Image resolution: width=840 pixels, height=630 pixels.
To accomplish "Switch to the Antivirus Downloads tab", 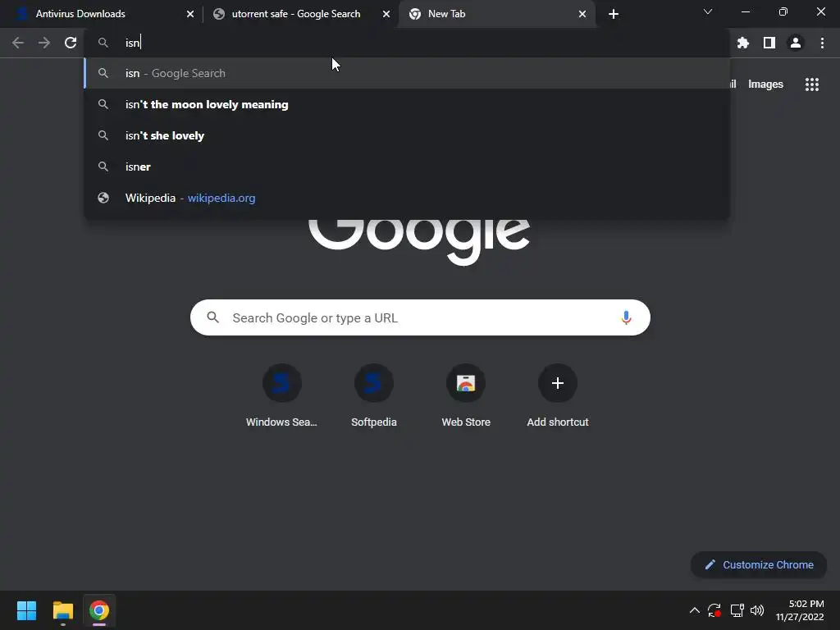I will (102, 14).
